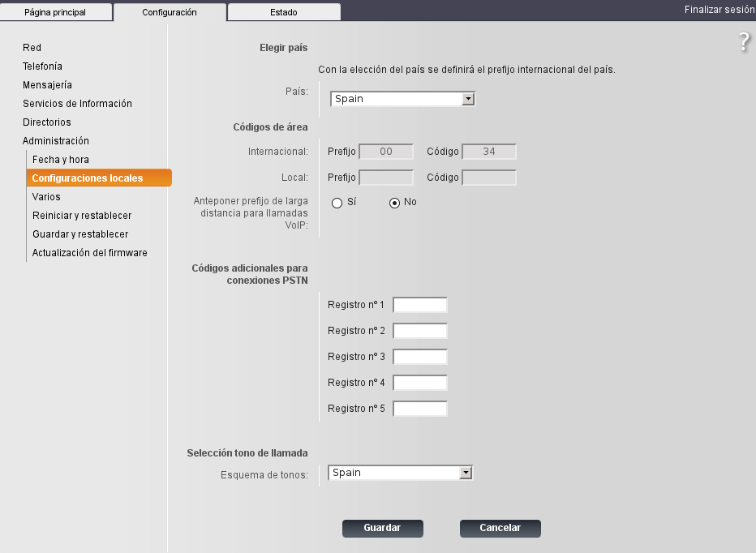Screen dimensions: 756x553
Task: Navigate to Fecha y hora settings
Action: [60, 160]
